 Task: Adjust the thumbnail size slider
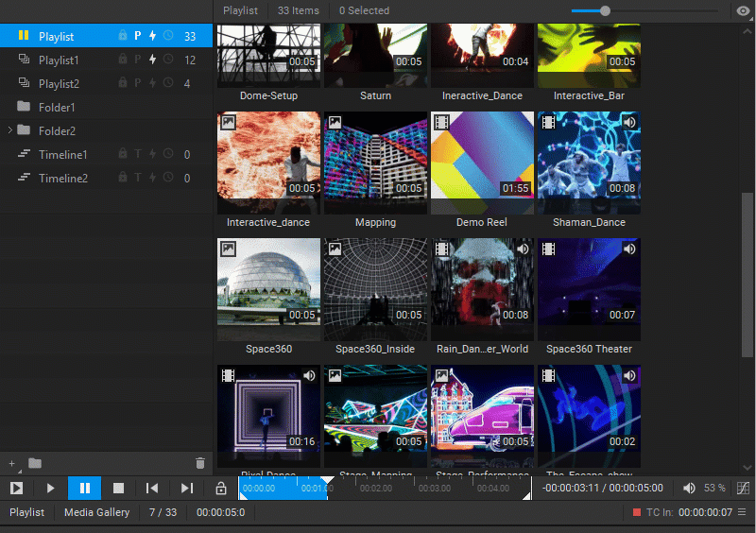tap(605, 10)
